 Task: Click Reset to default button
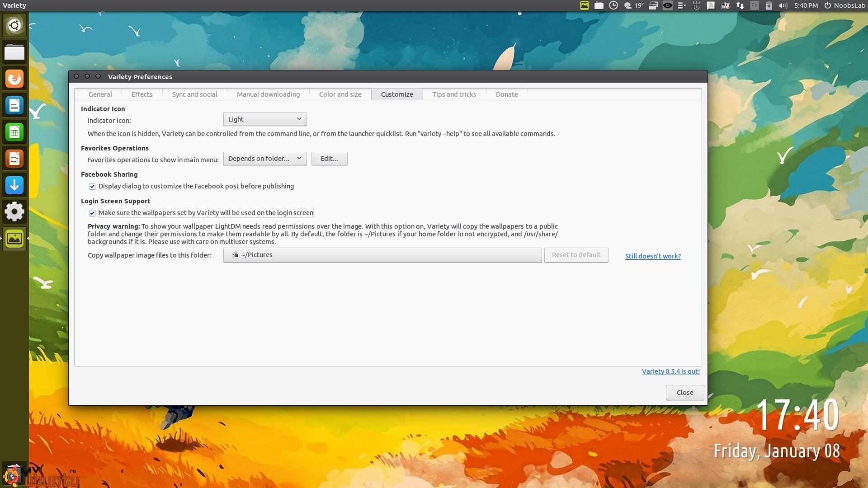click(576, 255)
